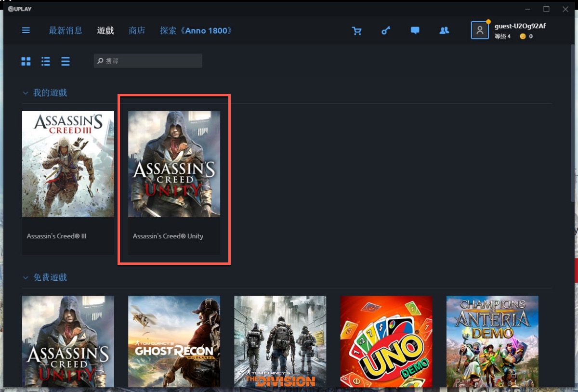
Task: Click the Uplay logo in title bar
Action: (20, 9)
